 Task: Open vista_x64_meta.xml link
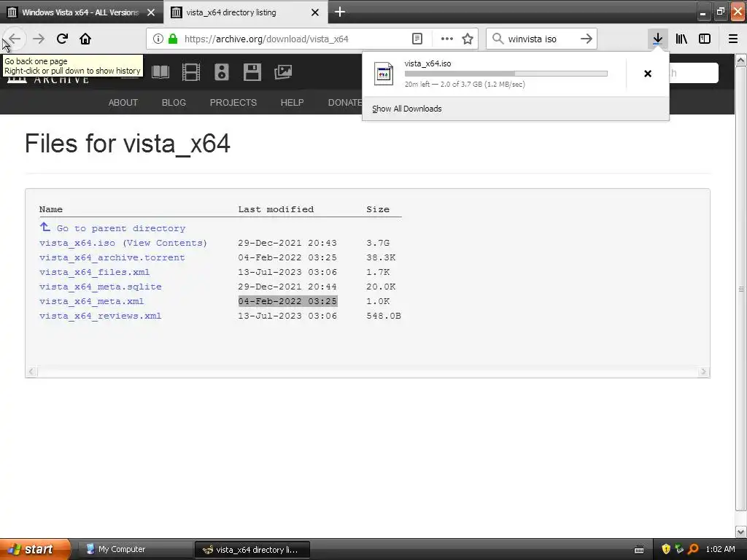91,301
